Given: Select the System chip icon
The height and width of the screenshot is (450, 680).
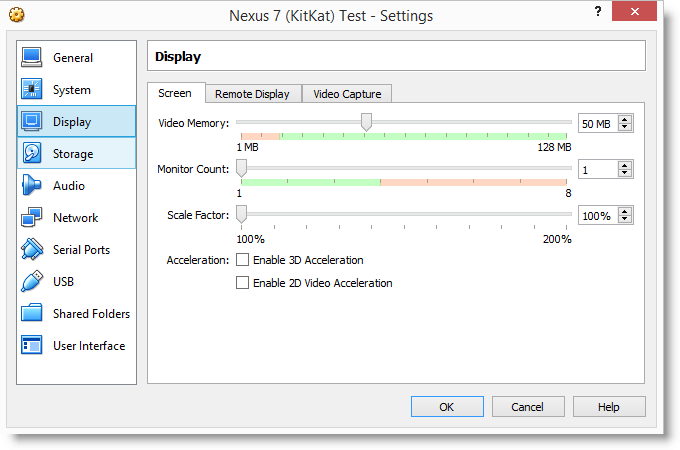Looking at the screenshot, I should tap(32, 90).
